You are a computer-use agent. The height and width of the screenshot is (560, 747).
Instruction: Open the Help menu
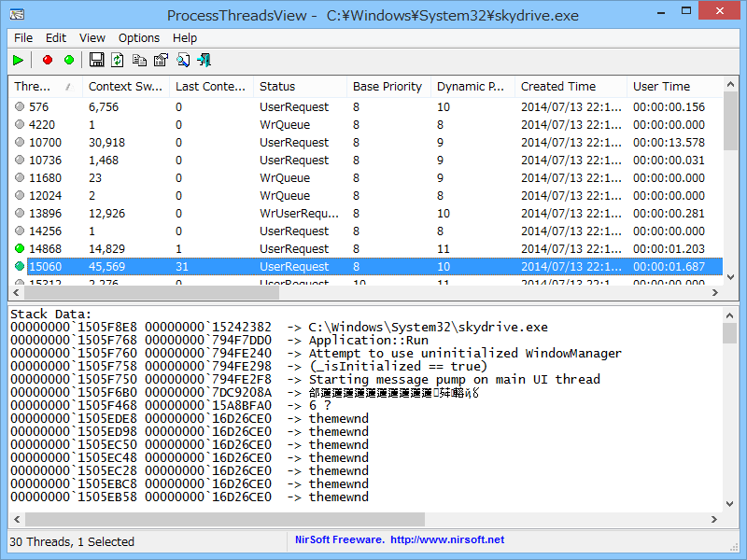click(x=184, y=38)
